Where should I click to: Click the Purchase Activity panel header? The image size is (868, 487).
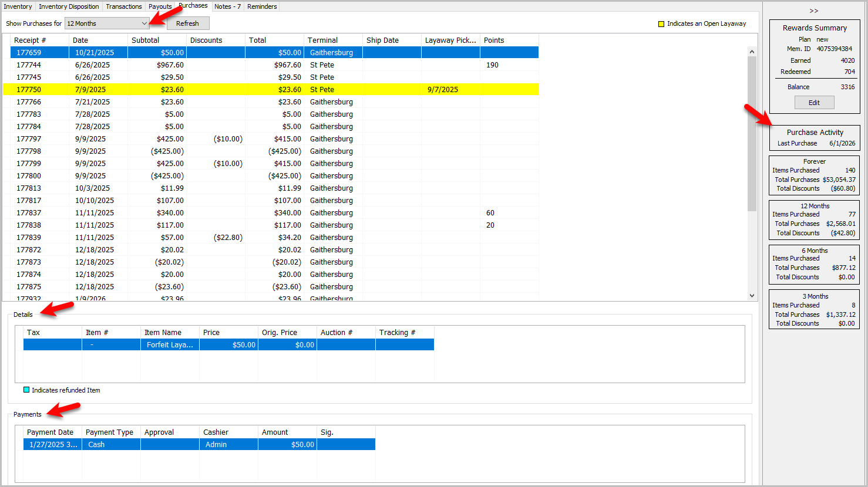coord(815,133)
